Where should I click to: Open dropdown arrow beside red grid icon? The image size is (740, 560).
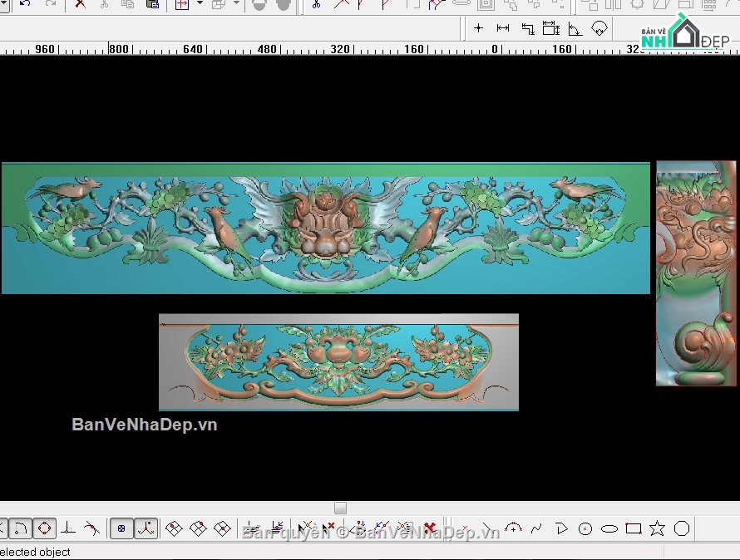pyautogui.click(x=200, y=4)
